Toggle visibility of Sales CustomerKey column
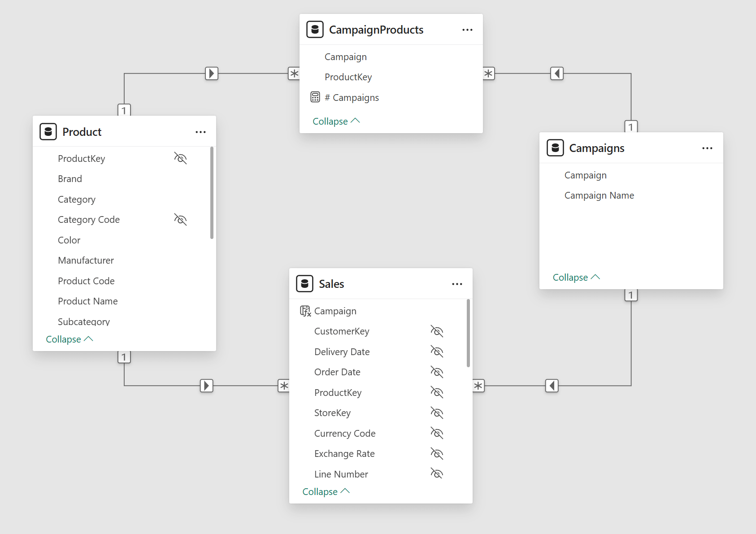The image size is (756, 534). click(437, 331)
